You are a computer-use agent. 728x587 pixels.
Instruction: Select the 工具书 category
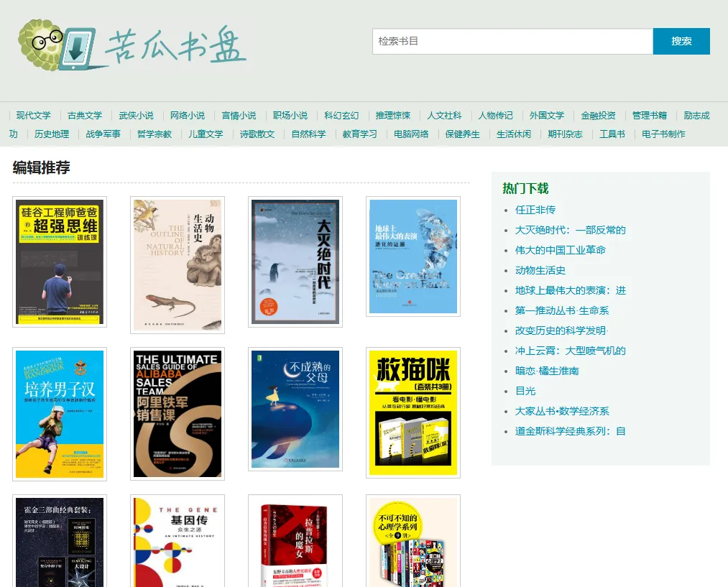(x=612, y=134)
